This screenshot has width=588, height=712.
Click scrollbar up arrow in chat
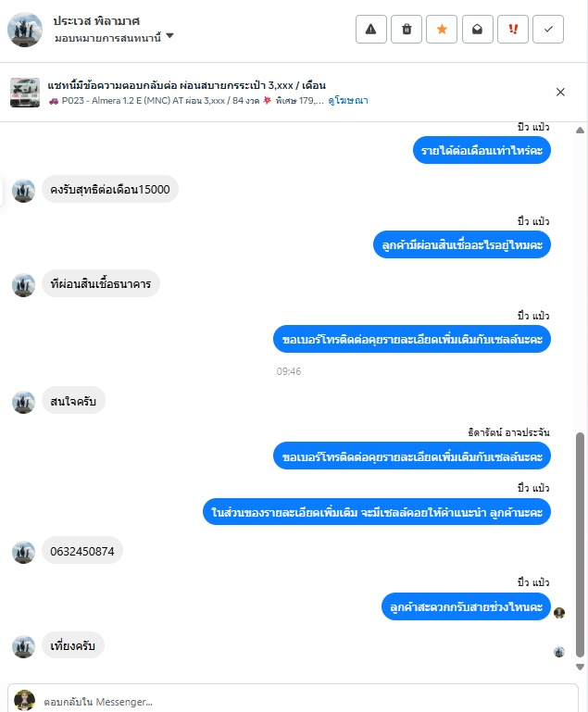580,131
